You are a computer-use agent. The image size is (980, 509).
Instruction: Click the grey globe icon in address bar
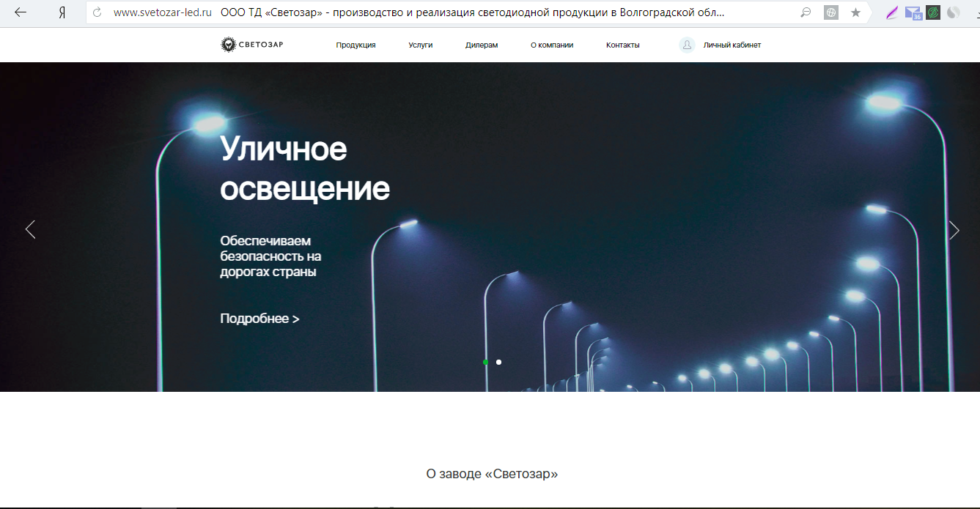830,12
